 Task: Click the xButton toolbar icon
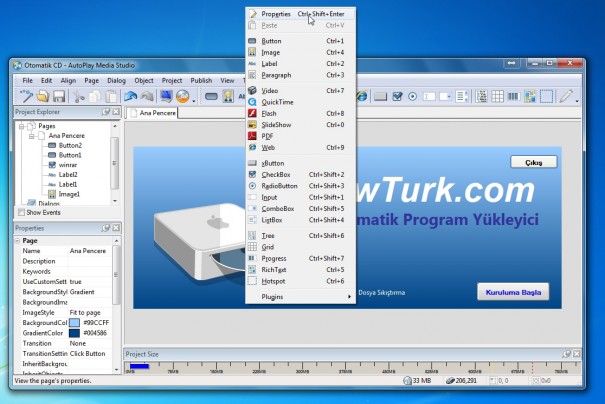pyautogui.click(x=380, y=96)
